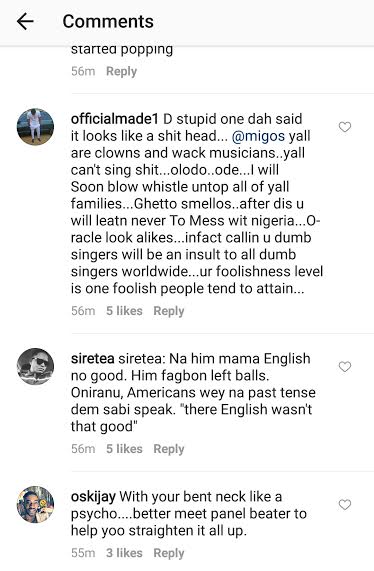This screenshot has height=571, width=374.
Task: Reply to oskijay's comment
Action: tap(169, 553)
